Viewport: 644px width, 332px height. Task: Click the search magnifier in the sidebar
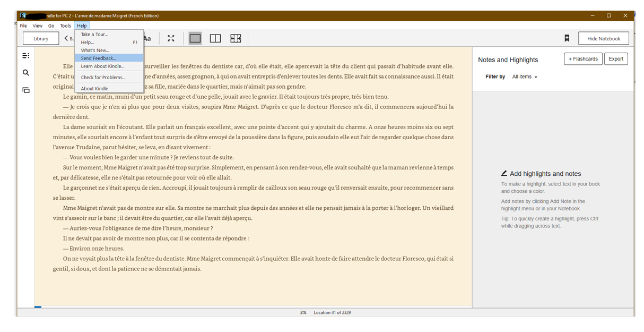(x=25, y=73)
